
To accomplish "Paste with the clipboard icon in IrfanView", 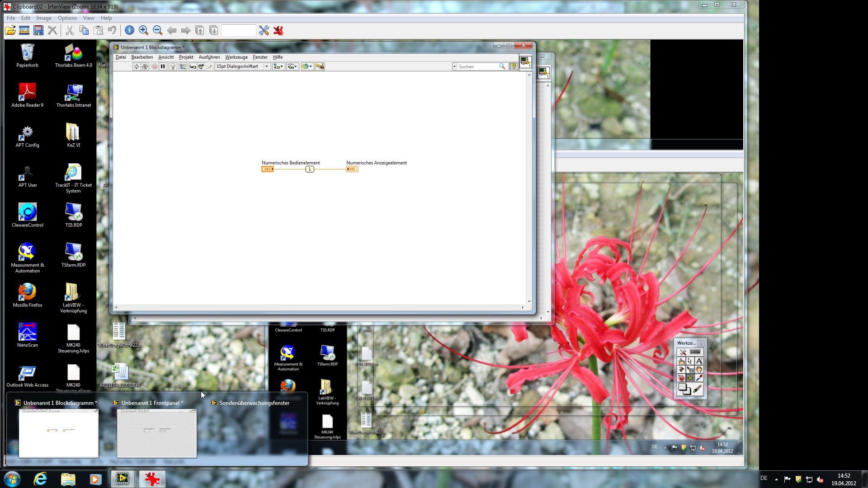I will 98,30.
